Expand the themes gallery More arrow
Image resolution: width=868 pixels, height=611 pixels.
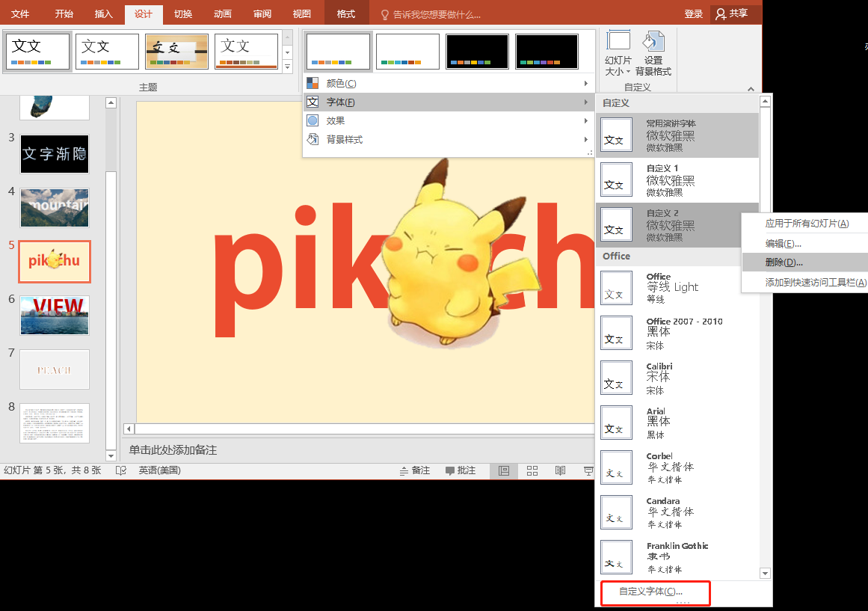click(x=287, y=67)
